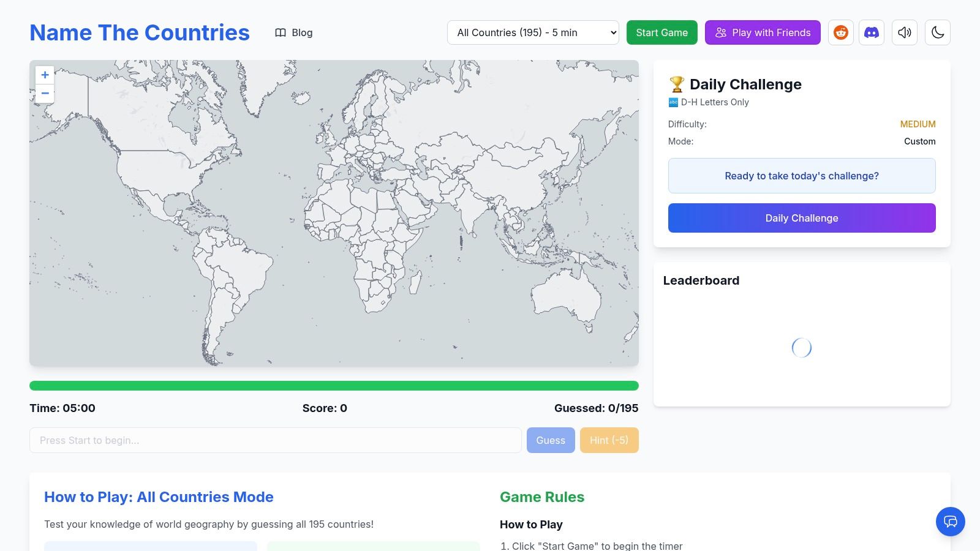Viewport: 980px width, 551px height.
Task: Zoom in on the world map
Action: tap(45, 75)
